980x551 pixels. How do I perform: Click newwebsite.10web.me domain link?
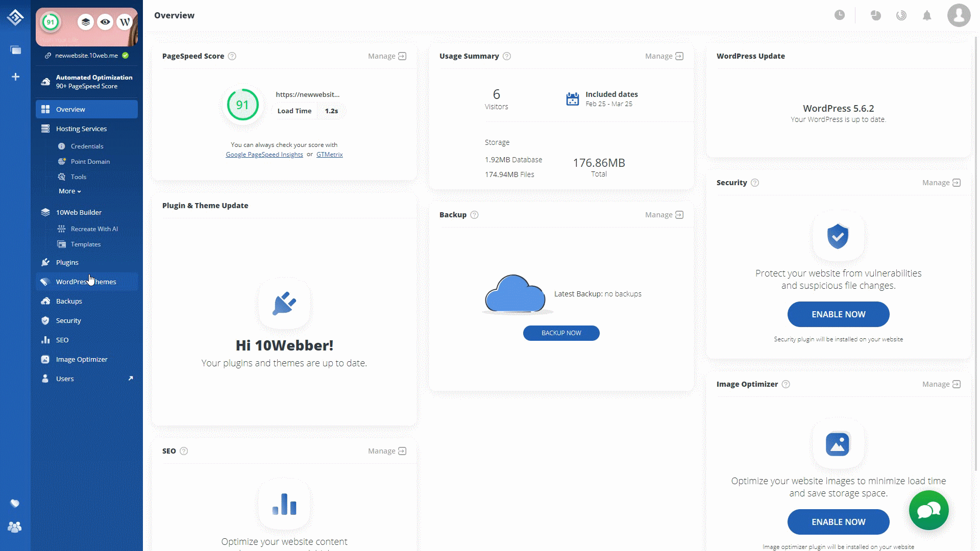pos(87,56)
